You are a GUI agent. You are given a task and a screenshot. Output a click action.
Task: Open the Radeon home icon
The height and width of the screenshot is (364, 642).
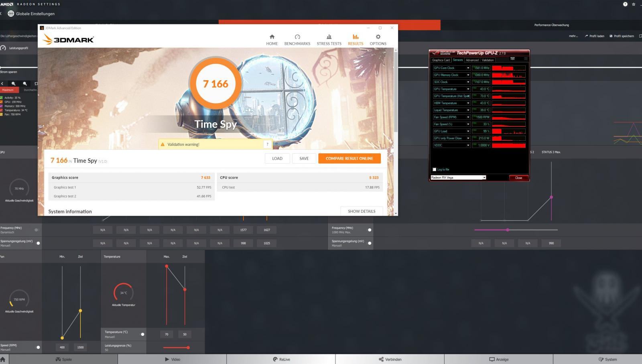tap(3, 359)
